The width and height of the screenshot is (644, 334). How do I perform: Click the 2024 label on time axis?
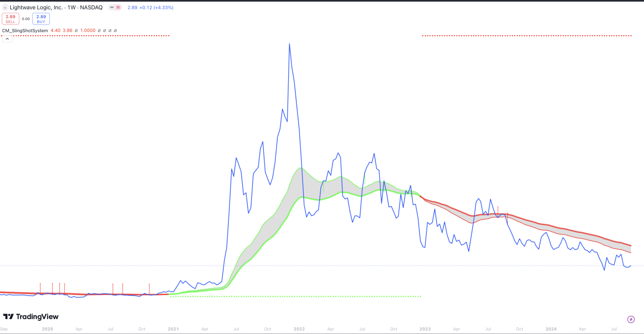coord(551,329)
